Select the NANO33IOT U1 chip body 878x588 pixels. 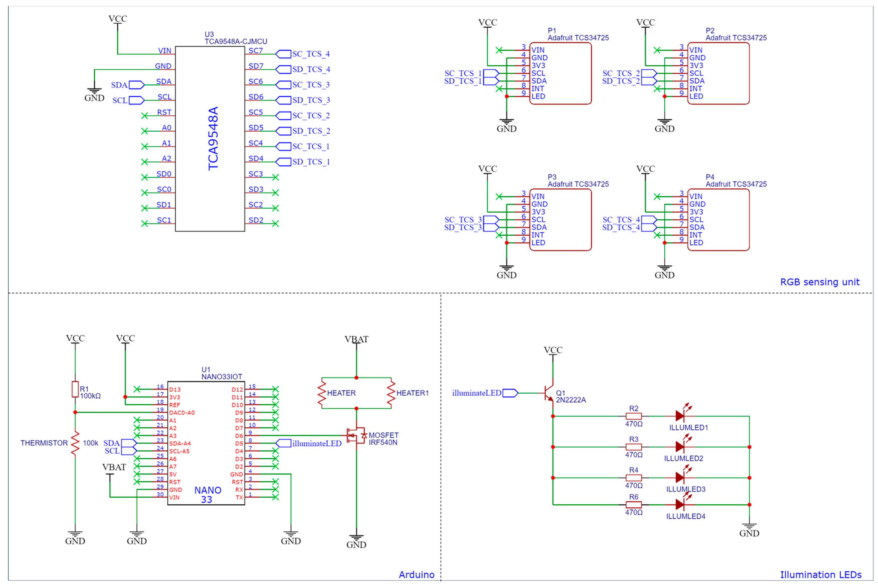(206, 443)
